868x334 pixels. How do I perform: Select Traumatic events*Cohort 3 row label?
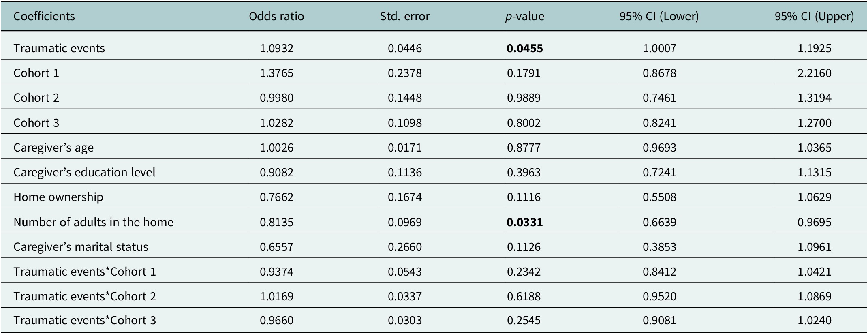coord(85,320)
